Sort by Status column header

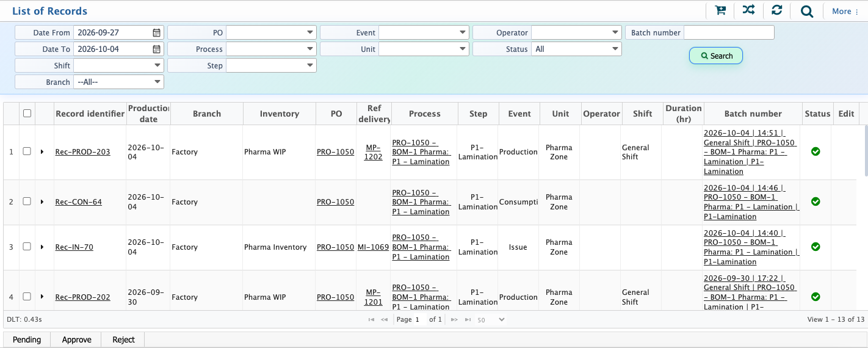point(817,114)
